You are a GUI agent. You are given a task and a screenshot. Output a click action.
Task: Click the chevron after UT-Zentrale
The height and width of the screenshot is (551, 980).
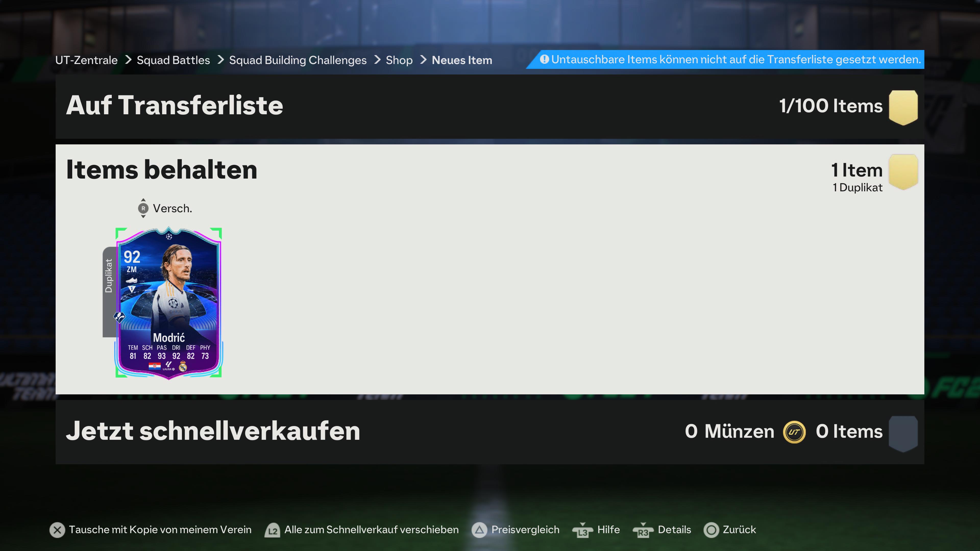[128, 60]
